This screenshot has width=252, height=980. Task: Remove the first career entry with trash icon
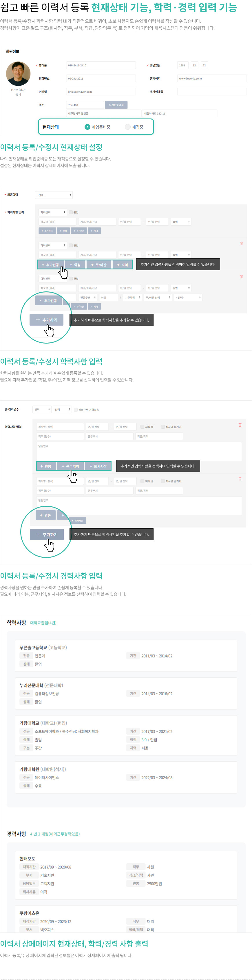pos(240,425)
